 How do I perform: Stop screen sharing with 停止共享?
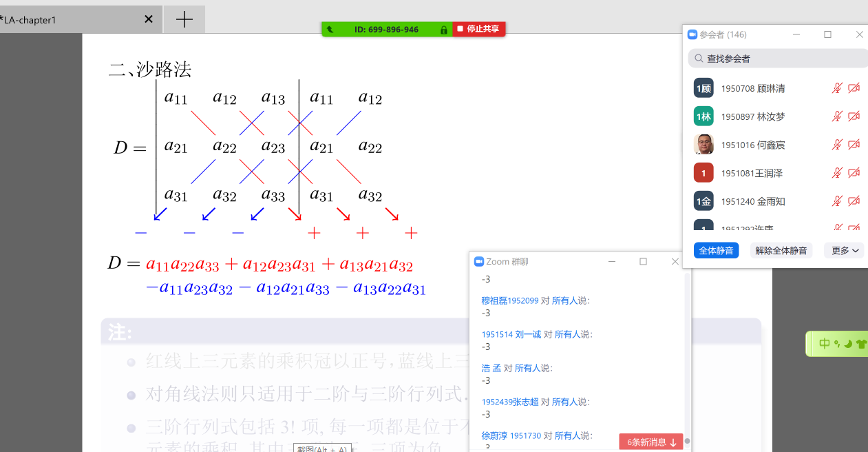(479, 29)
